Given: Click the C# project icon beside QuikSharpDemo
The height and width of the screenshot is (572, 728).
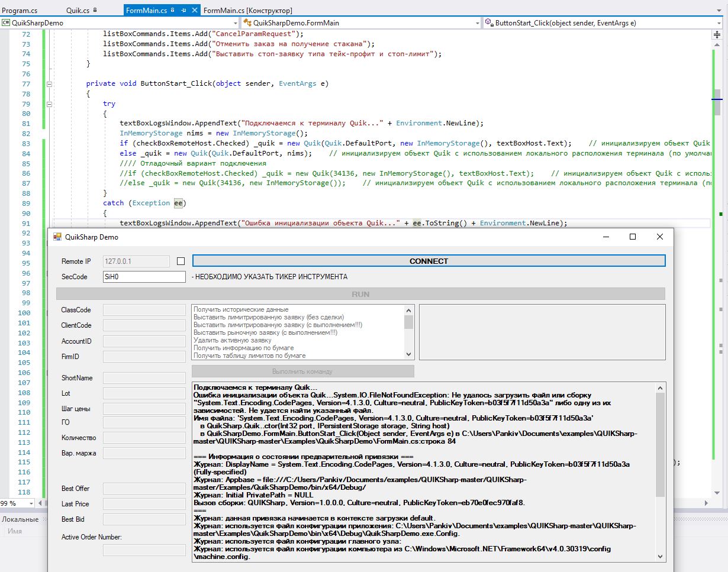Looking at the screenshot, I should pos(6,22).
